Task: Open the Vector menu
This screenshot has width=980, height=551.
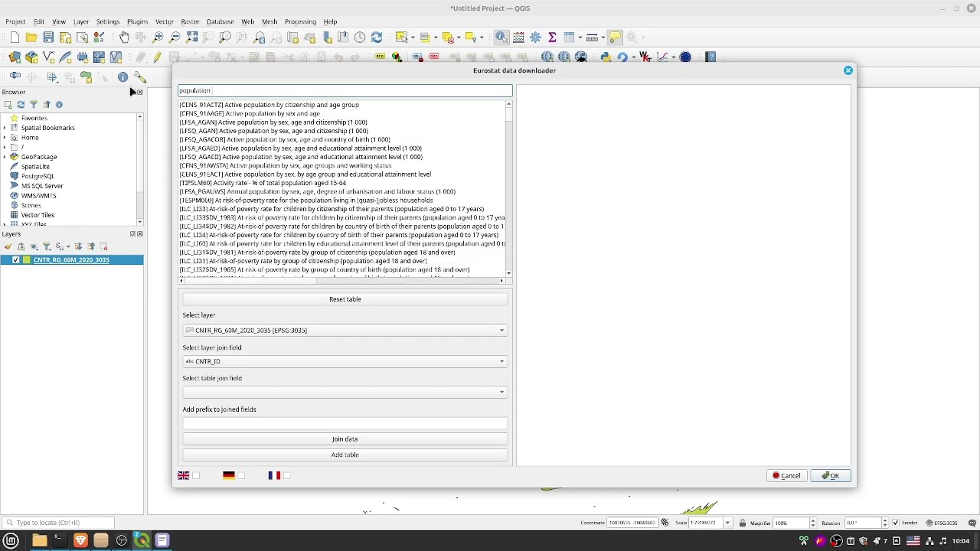Action: [164, 21]
